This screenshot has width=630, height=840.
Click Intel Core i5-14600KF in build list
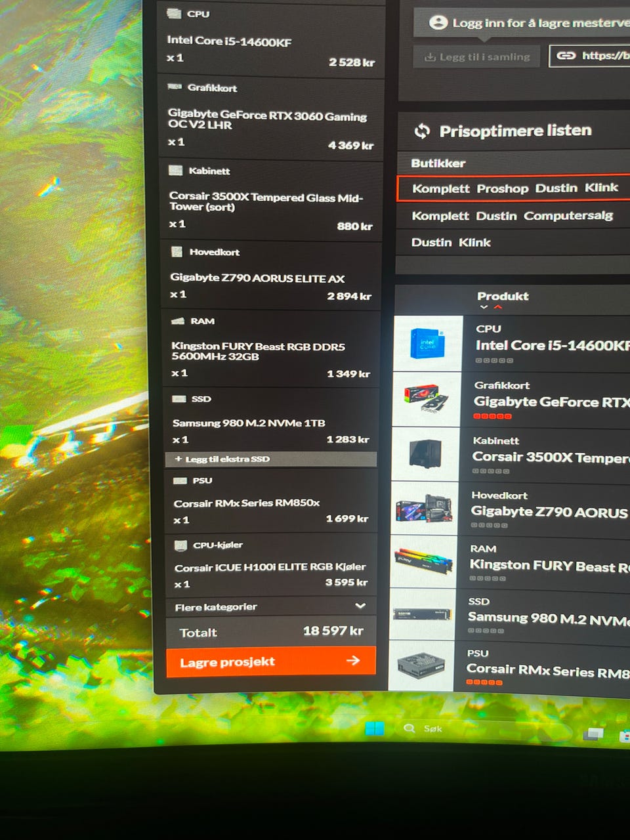229,41
